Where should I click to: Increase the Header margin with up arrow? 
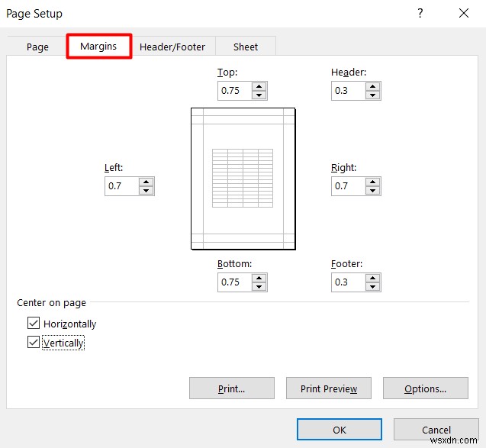tap(373, 87)
